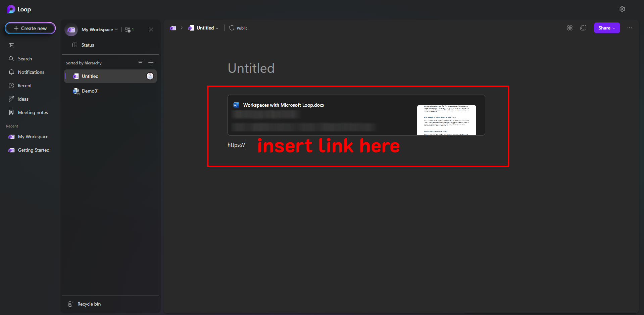Viewport: 644px width, 315px height.
Task: Click Create new button
Action: pyautogui.click(x=30, y=29)
